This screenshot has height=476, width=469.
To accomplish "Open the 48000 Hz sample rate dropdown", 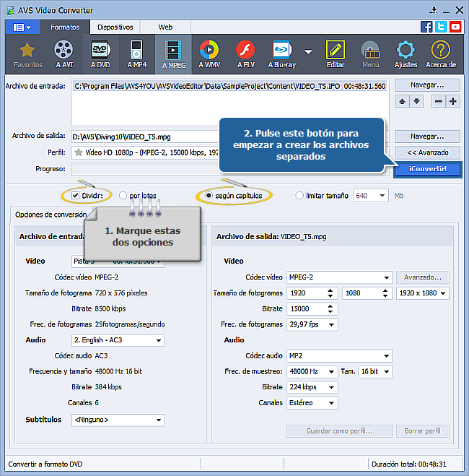I will point(312,371).
